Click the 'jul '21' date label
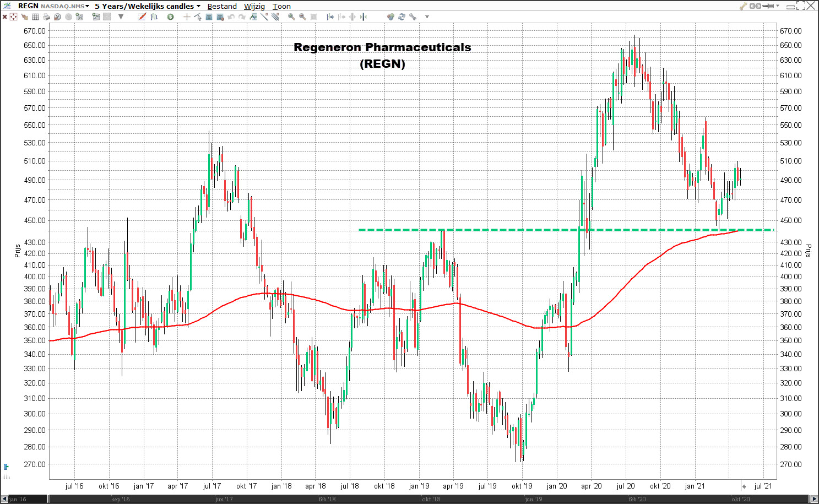The height and width of the screenshot is (504, 819). point(763,486)
